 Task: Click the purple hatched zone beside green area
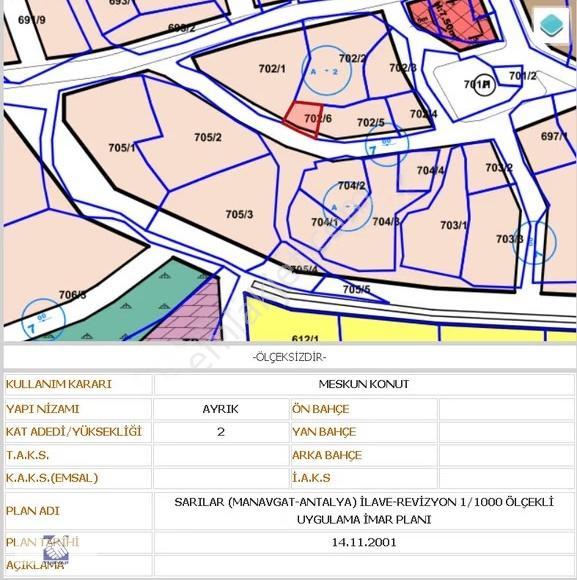192,314
